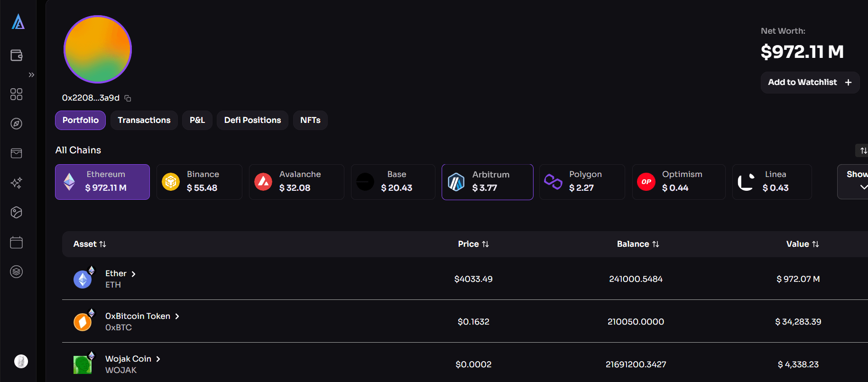868x382 pixels.
Task: Expand Ether asset details chevron
Action: [x=134, y=274]
